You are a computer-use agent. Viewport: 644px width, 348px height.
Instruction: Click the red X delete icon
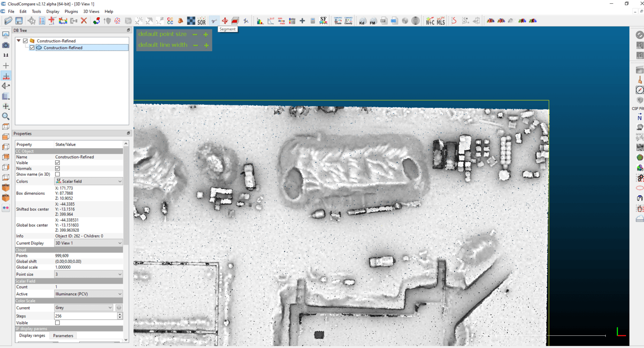coord(84,21)
